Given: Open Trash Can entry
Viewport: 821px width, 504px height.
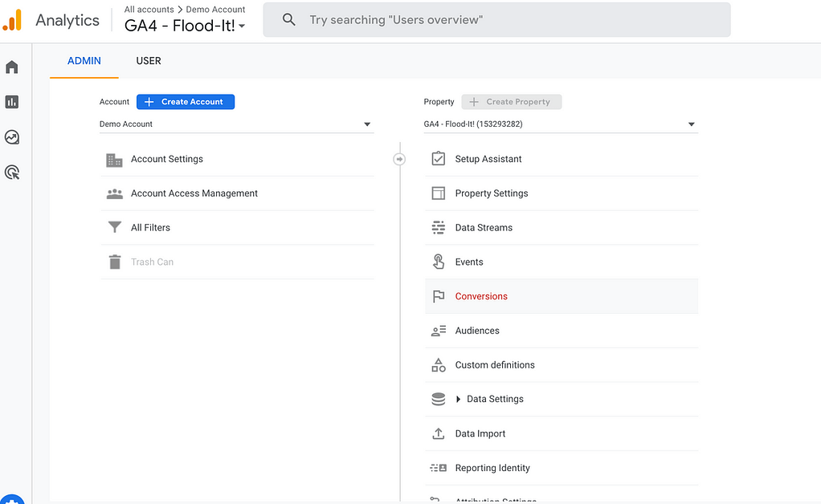Looking at the screenshot, I should [x=237, y=262].
